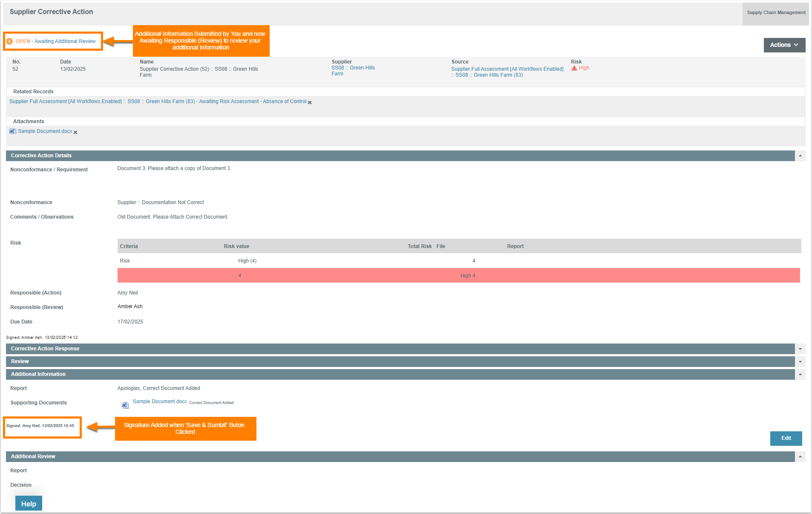Click the red High 4 total risk bar

pos(458,275)
